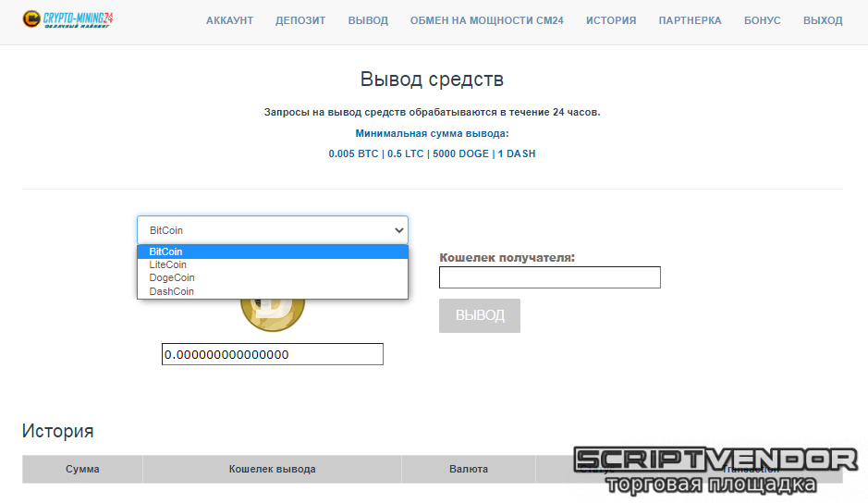This screenshot has height=503, width=868.
Task: Collapse the currency dropdown showing BitCoin
Action: (272, 230)
